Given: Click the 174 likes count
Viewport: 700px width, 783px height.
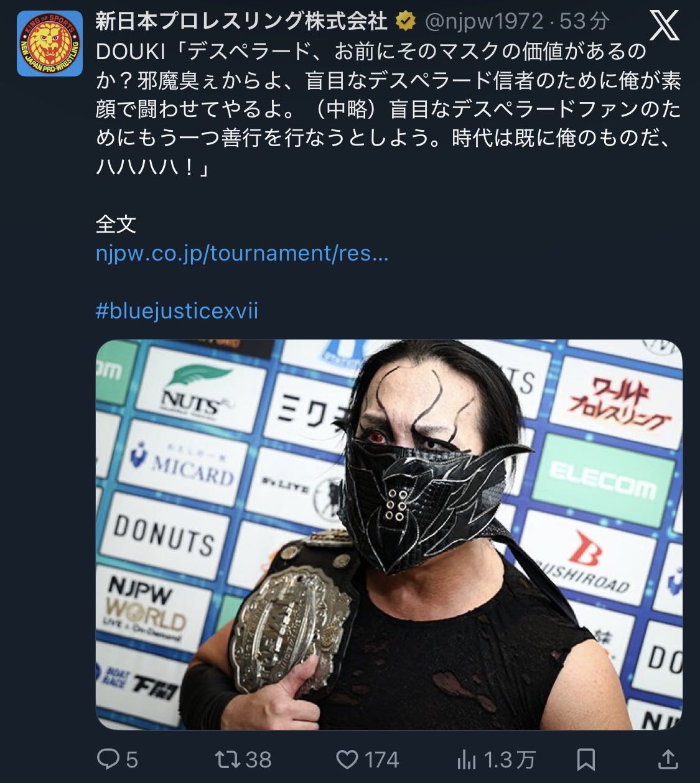Looking at the screenshot, I should [x=381, y=759].
